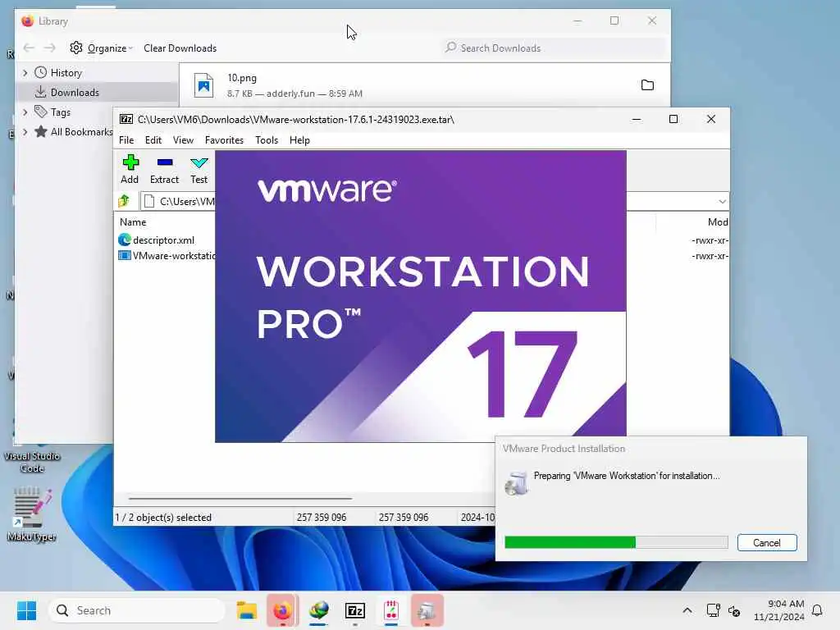Viewport: 840px width, 630px height.
Task: Click the Extract icon in 7-Zip
Action: tap(164, 169)
